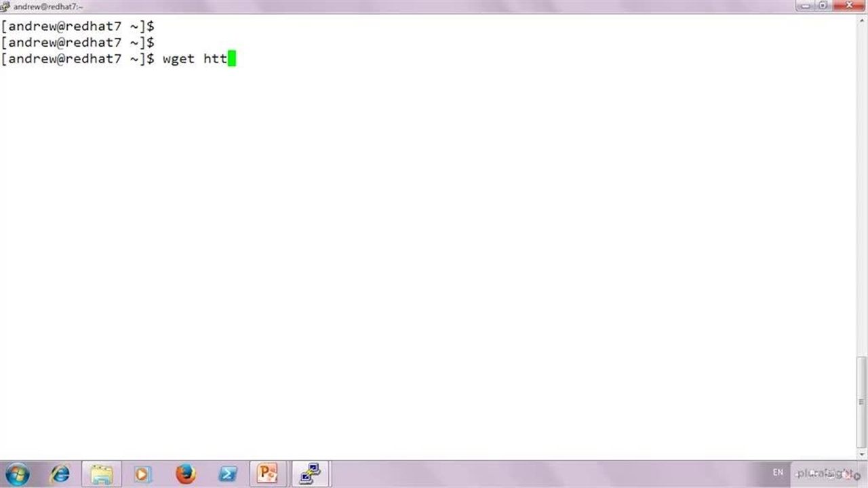868x488 pixels.
Task: Click the EN language indicator
Action: pos(778,472)
